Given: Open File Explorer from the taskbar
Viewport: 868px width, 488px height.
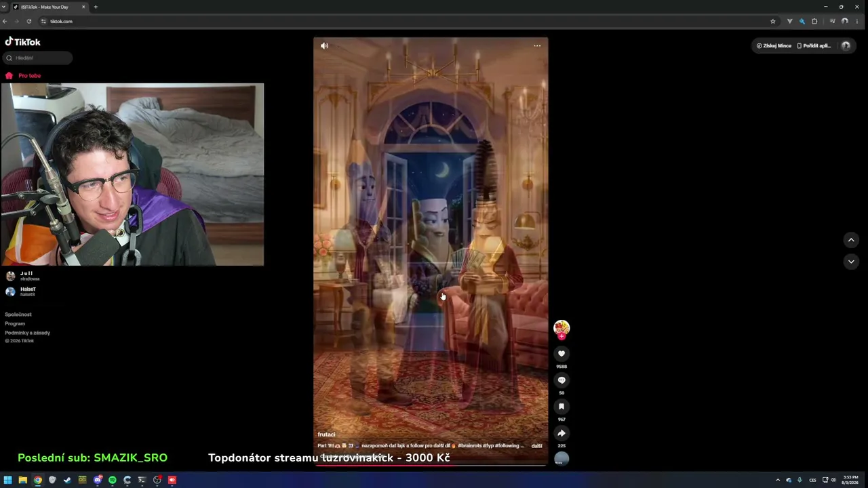Looking at the screenshot, I should click(x=23, y=480).
